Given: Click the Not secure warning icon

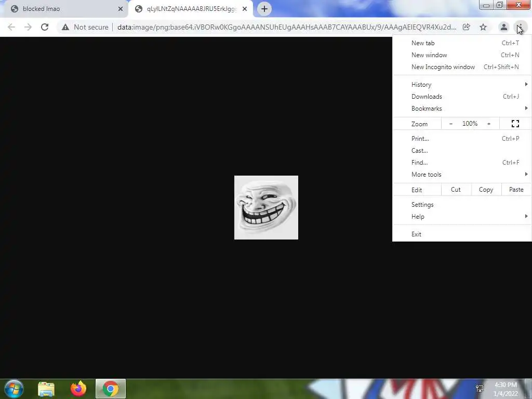Looking at the screenshot, I should [x=65, y=27].
